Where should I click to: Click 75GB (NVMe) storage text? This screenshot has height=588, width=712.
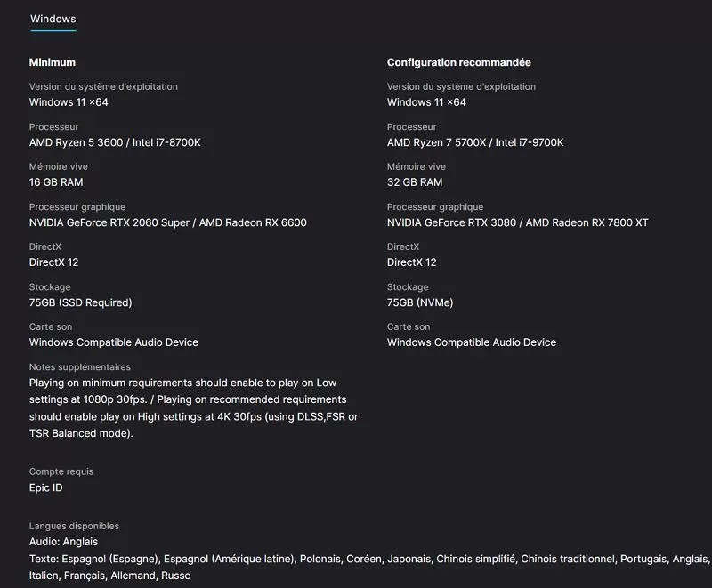420,302
